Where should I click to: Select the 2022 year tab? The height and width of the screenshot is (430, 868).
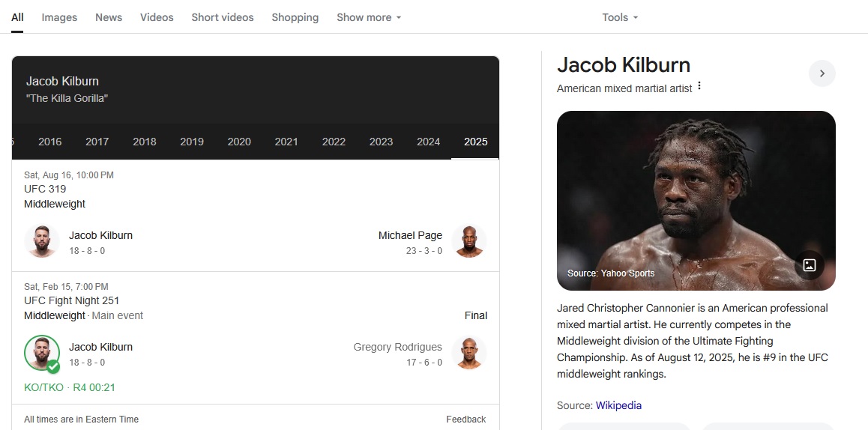point(334,142)
